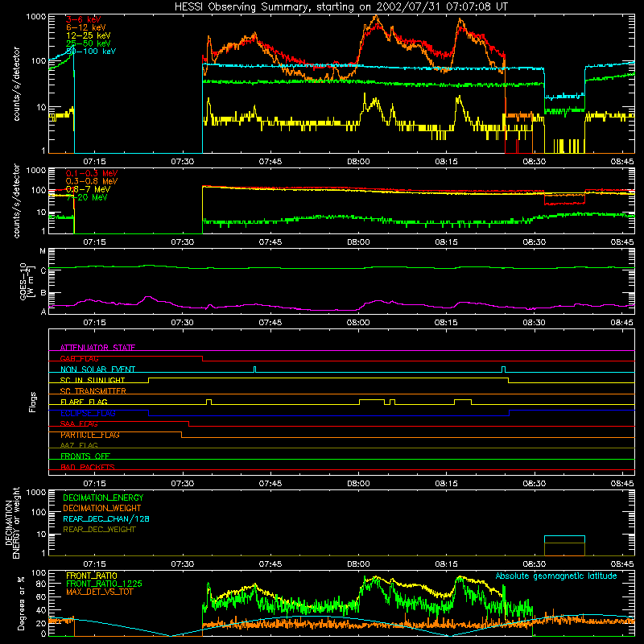The width and height of the screenshot is (644, 644).
Task: Select the 6-12 keV legend label
Action: pyautogui.click(x=86, y=27)
